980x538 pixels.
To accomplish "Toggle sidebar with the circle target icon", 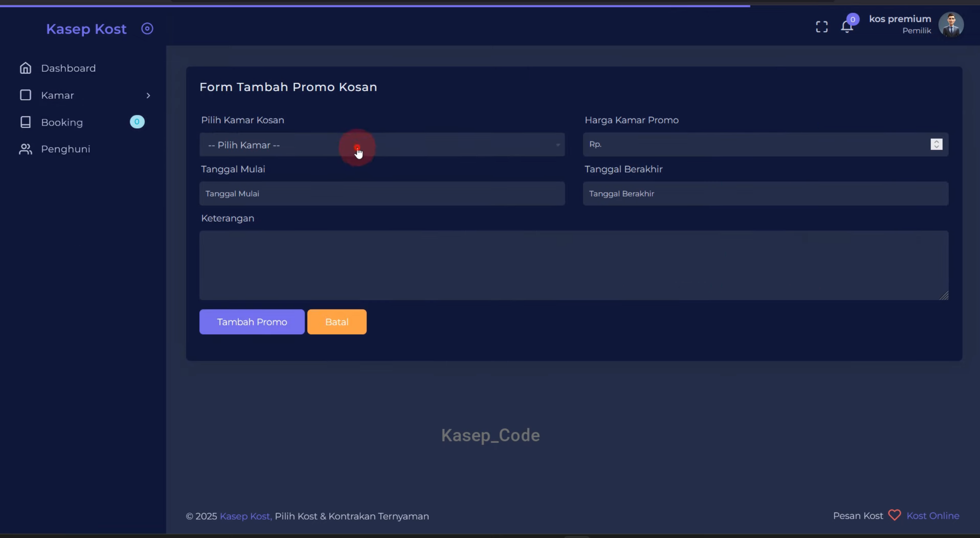I will (147, 29).
